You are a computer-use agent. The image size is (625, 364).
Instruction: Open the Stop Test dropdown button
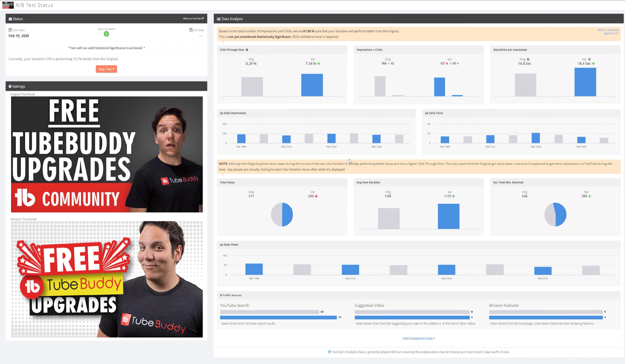[106, 69]
